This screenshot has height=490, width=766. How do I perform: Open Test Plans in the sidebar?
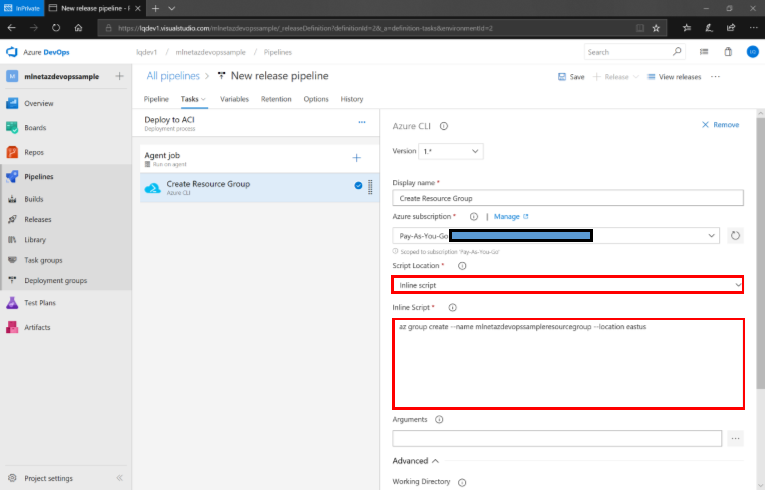tap(41, 303)
